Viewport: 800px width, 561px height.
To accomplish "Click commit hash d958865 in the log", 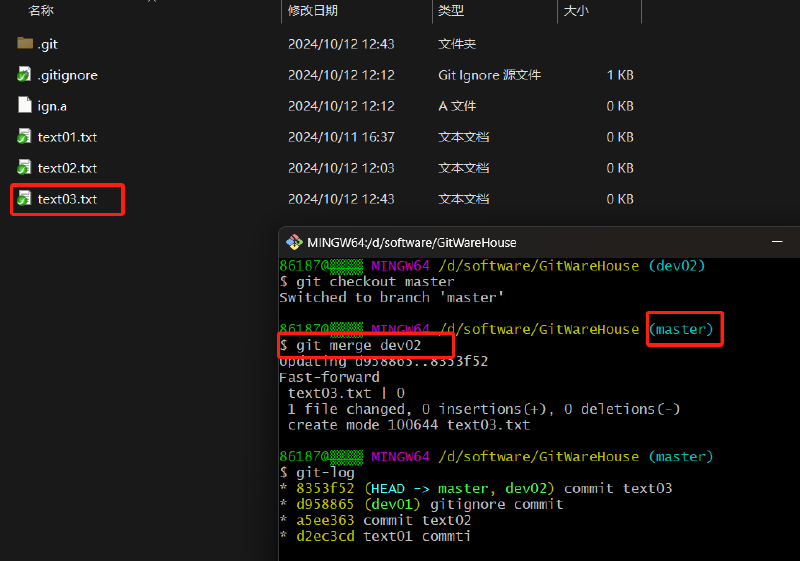I will (325, 504).
